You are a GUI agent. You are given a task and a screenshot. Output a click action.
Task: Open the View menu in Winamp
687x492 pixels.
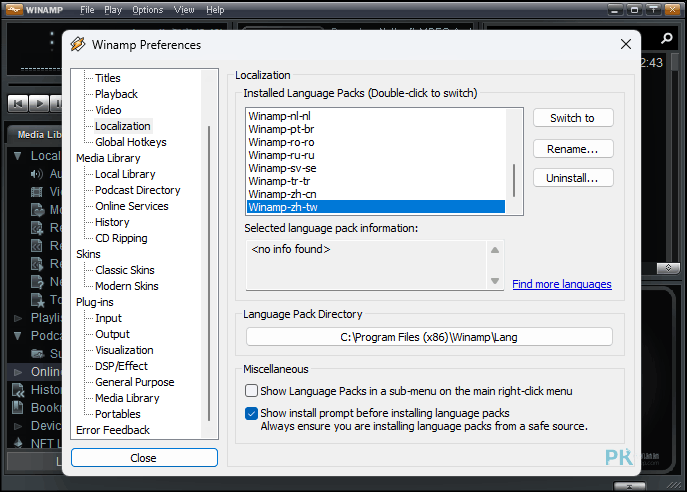(184, 10)
